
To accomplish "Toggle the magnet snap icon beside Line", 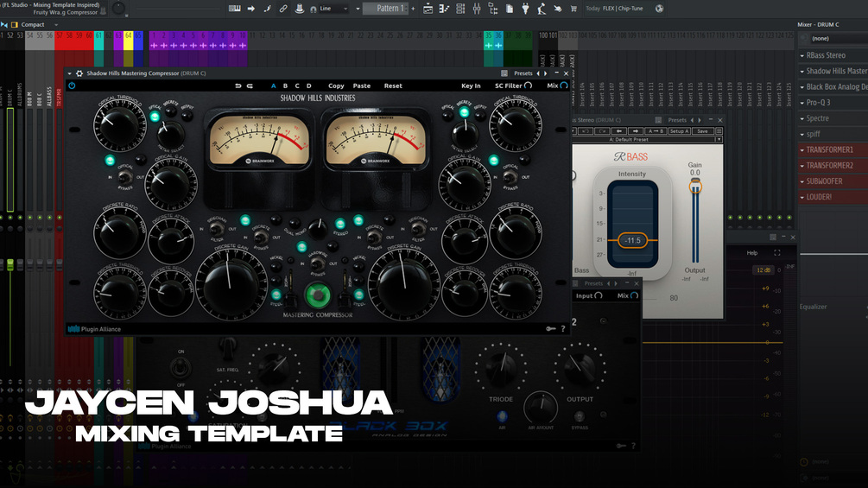I will 314,9.
